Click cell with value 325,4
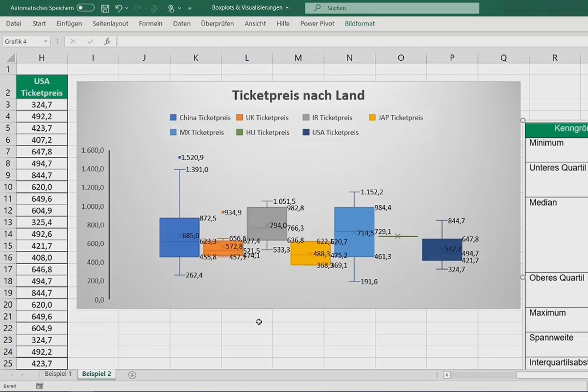 pos(42,222)
